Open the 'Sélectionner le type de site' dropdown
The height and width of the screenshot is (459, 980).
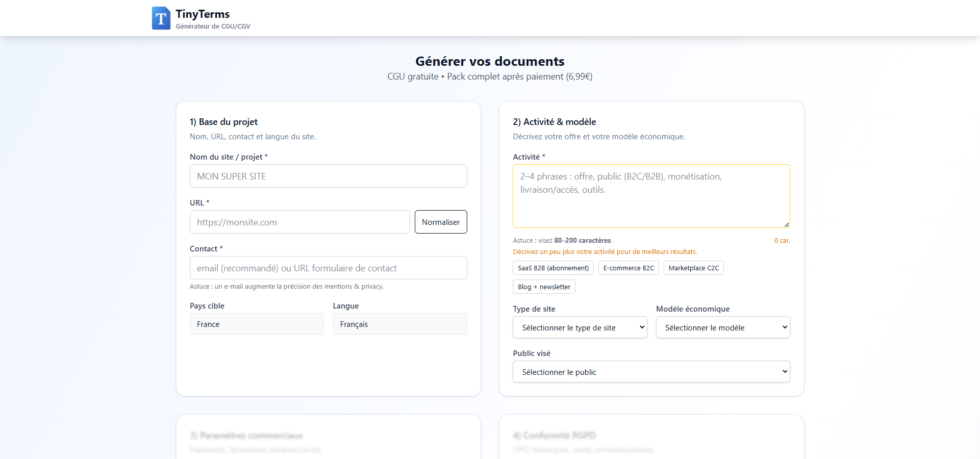(x=580, y=327)
